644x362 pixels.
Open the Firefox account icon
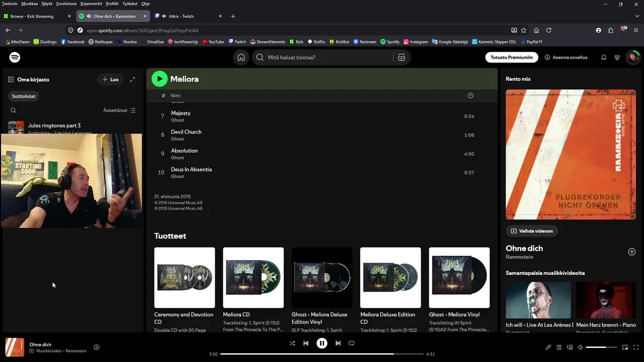[x=598, y=30]
